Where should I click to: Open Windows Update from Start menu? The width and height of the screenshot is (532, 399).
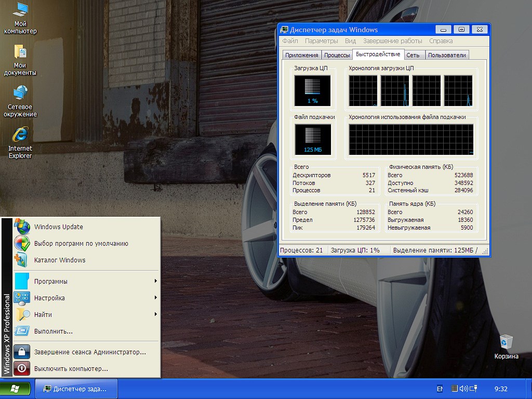coord(59,227)
